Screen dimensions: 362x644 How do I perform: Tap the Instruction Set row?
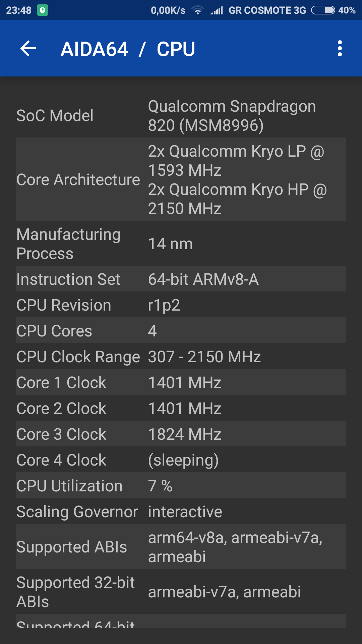[x=181, y=279]
